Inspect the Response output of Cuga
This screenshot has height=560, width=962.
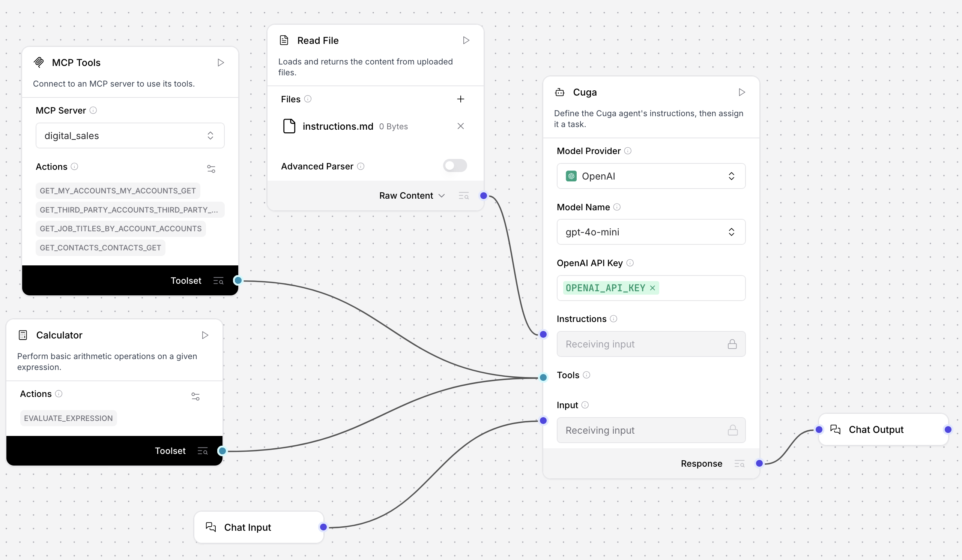pos(739,464)
